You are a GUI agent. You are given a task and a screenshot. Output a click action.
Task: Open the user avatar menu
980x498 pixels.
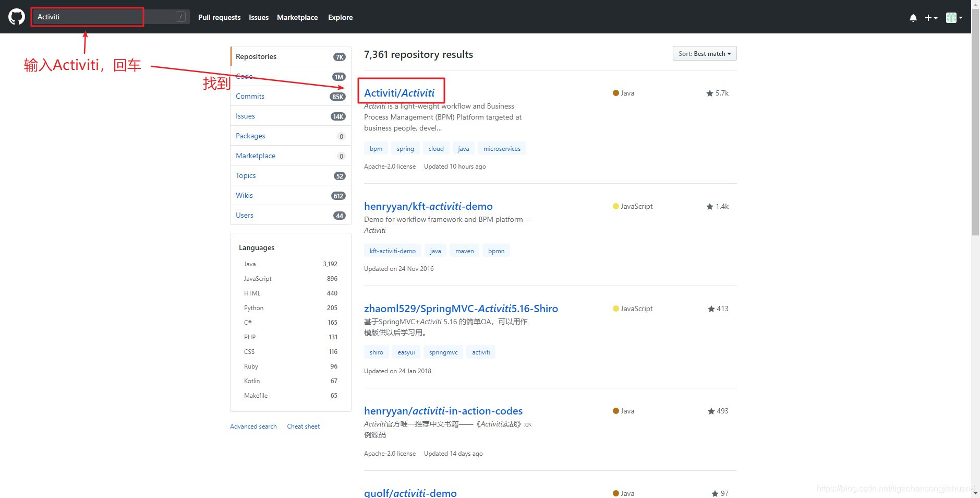tap(954, 18)
